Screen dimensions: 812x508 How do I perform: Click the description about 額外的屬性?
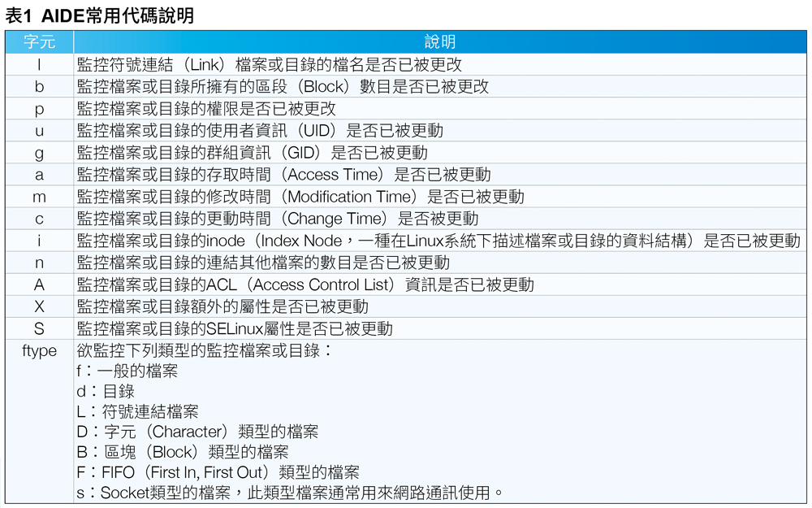click(x=222, y=307)
